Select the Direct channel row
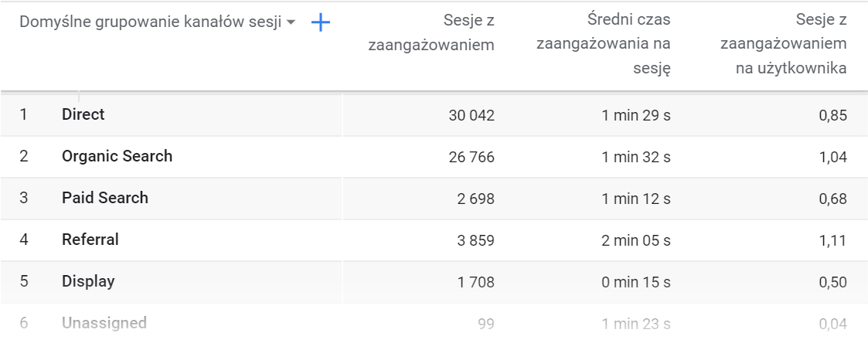The width and height of the screenshot is (868, 350). coord(83,114)
